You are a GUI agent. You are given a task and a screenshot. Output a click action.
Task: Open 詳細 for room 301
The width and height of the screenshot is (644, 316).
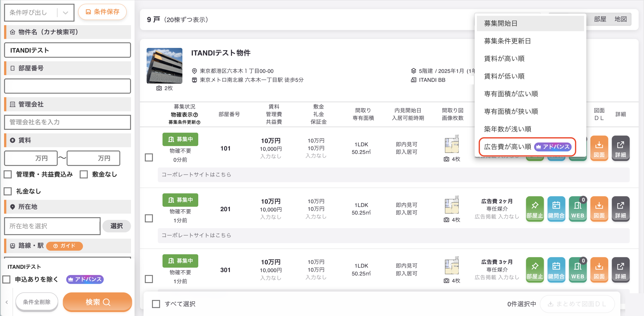tap(620, 270)
